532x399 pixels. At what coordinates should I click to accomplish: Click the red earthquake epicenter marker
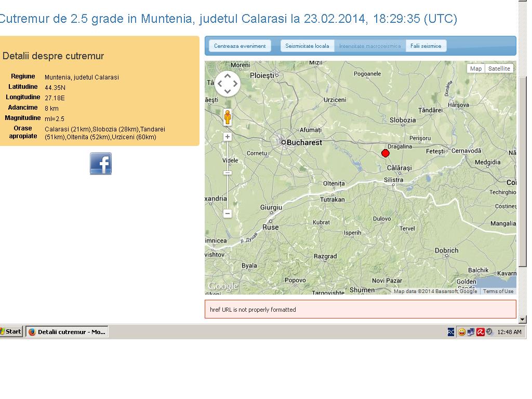pos(385,153)
